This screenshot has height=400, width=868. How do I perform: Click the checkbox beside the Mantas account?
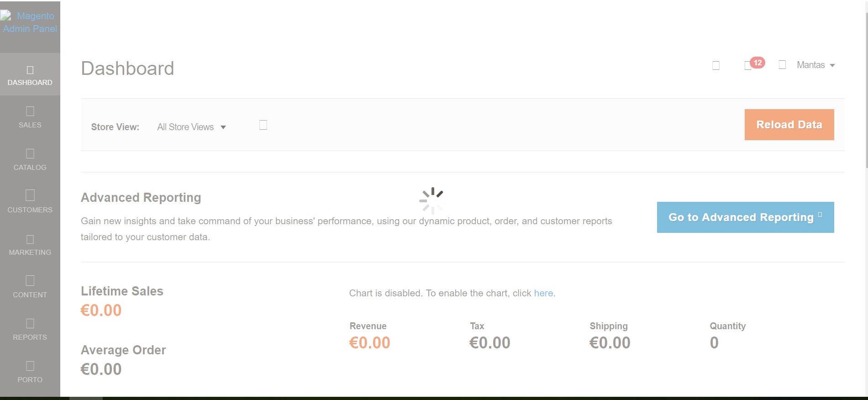[782, 65]
